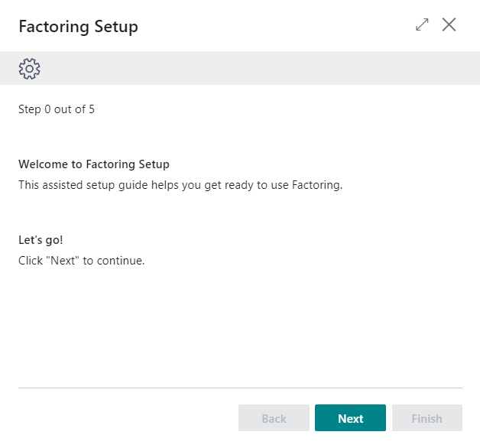
Task: Click the horizontal divider above the buttons
Action: click(x=240, y=388)
